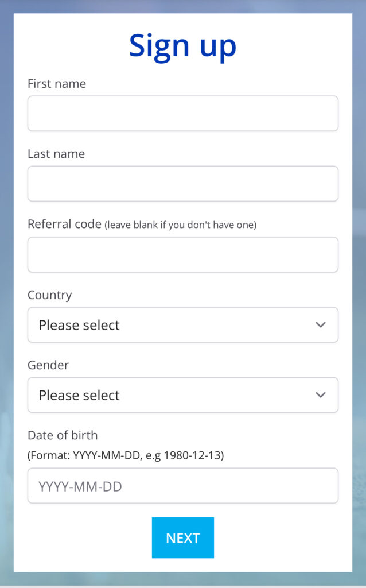Click the Country dropdown chevron arrow
The image size is (366, 588).
point(320,325)
